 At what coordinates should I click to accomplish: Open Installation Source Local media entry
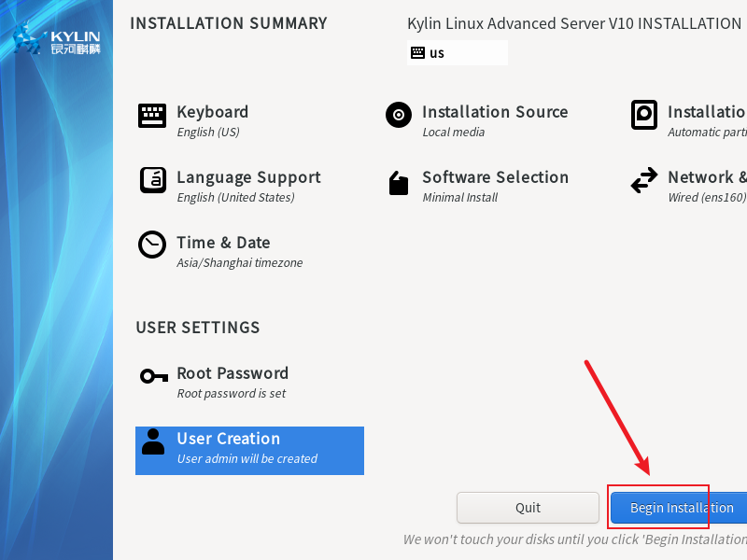point(454,133)
